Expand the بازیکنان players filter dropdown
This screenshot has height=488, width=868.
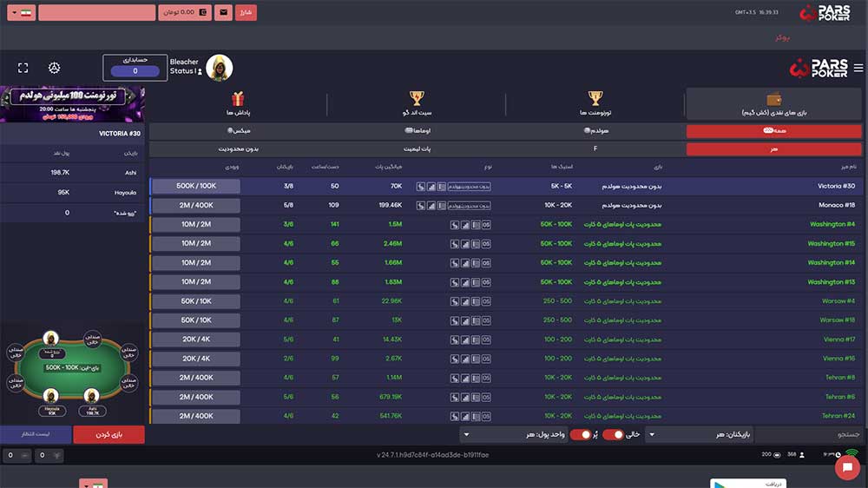(x=699, y=434)
